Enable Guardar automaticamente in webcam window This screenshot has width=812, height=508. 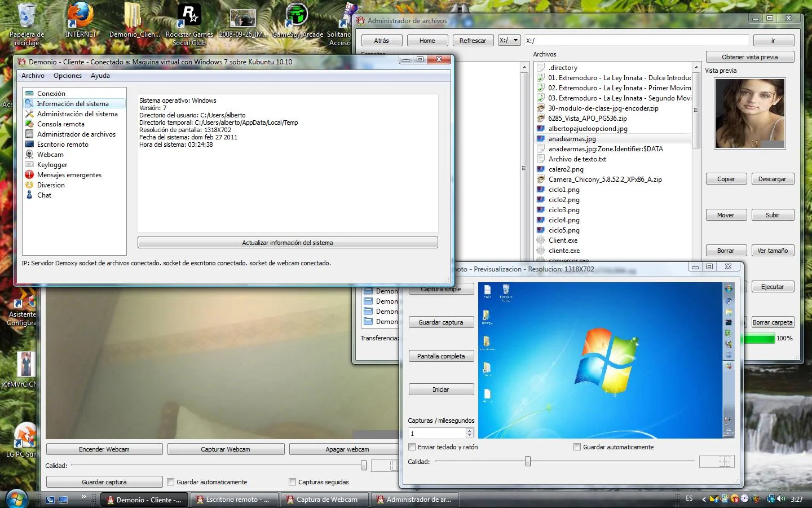click(x=171, y=482)
